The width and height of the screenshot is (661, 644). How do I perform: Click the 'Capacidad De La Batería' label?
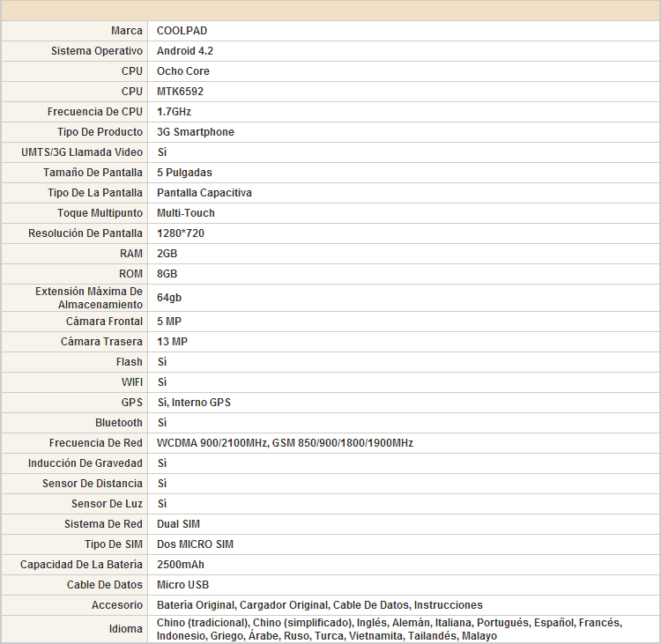(x=81, y=564)
